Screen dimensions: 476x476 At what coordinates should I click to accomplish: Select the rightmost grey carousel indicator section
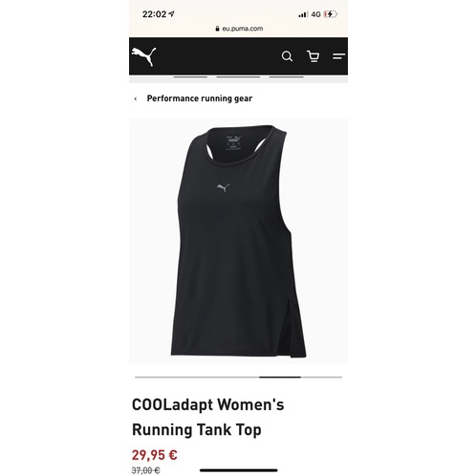click(321, 378)
